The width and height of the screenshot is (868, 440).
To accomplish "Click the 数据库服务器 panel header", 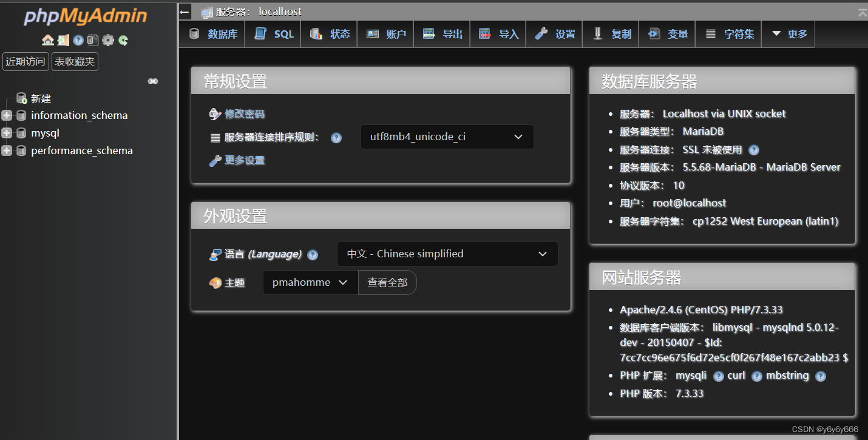I will point(722,81).
